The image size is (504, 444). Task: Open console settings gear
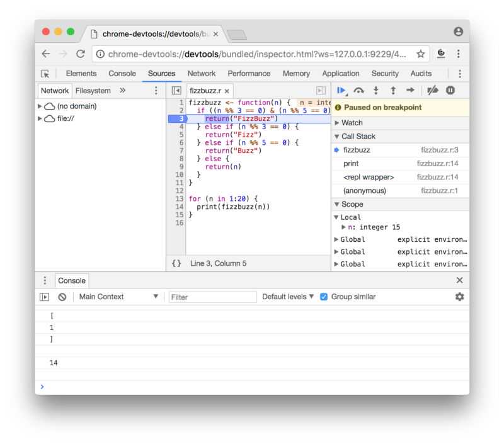(459, 297)
